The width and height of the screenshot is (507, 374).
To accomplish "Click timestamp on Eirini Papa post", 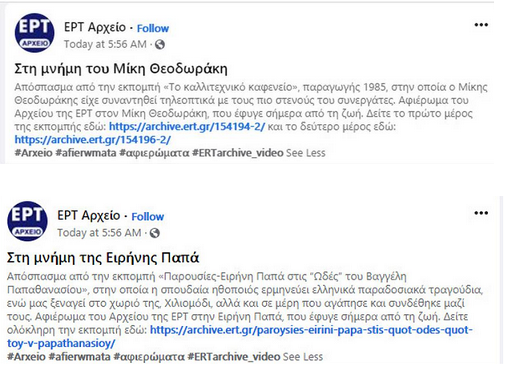I will pos(99,233).
